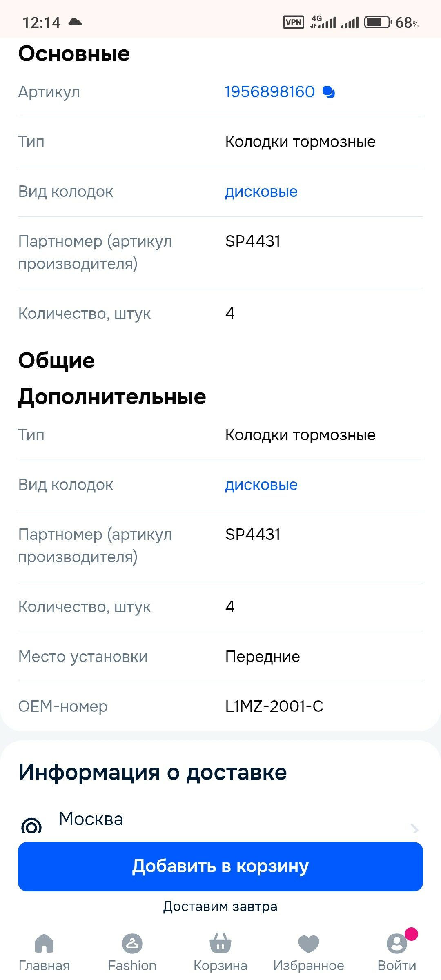Open the Избранное heart icon
The width and height of the screenshot is (441, 980).
tap(309, 944)
